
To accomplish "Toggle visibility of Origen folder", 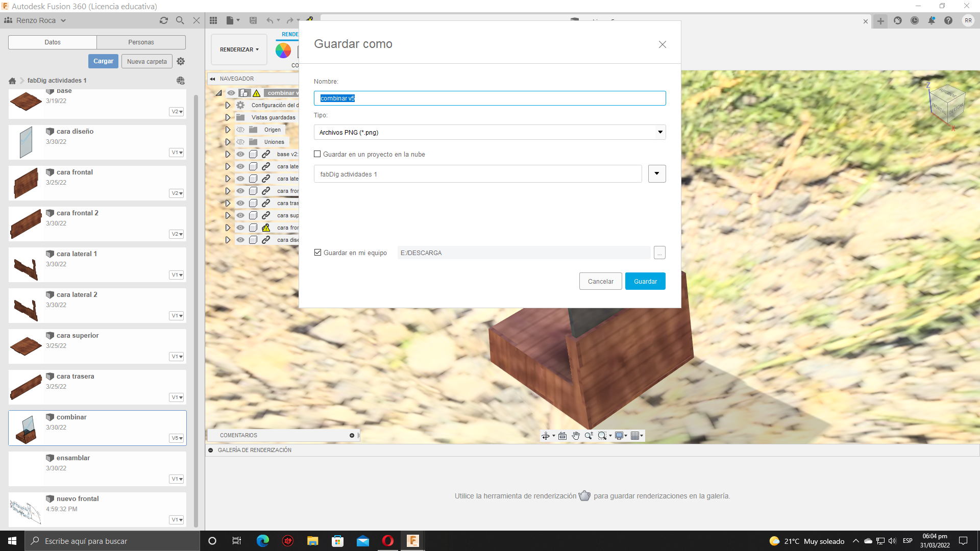I will pos(240,130).
